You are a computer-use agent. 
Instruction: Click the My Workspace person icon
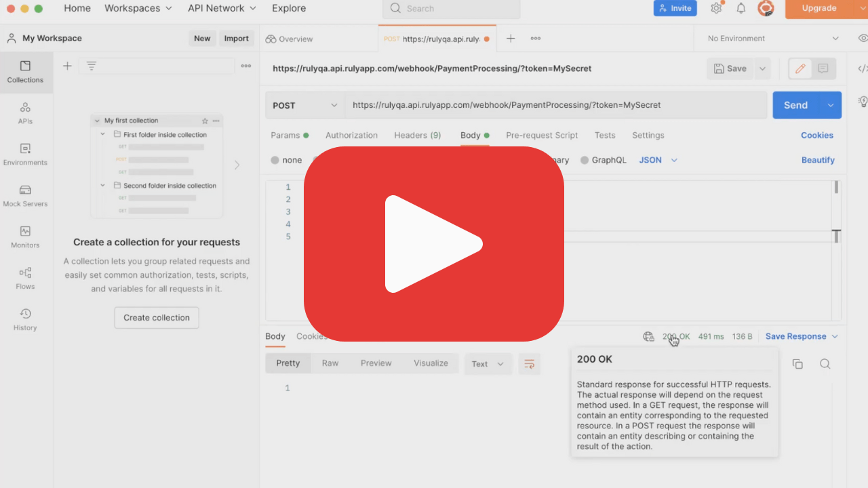pyautogui.click(x=12, y=39)
